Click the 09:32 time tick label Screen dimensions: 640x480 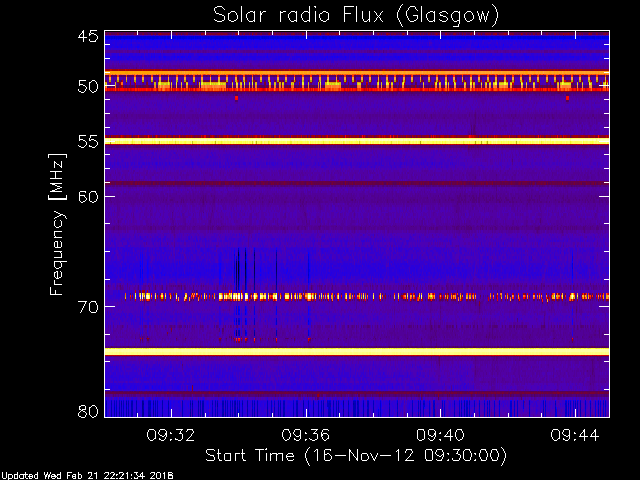171,435
